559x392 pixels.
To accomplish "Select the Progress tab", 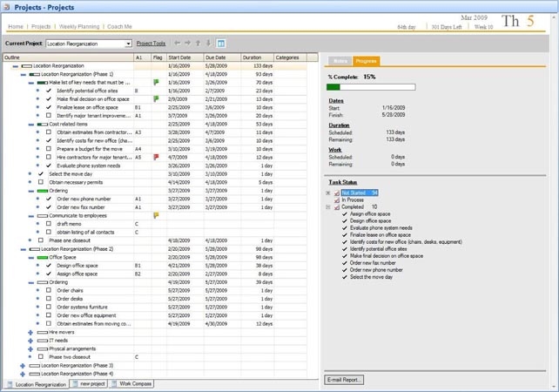I will [x=366, y=61].
